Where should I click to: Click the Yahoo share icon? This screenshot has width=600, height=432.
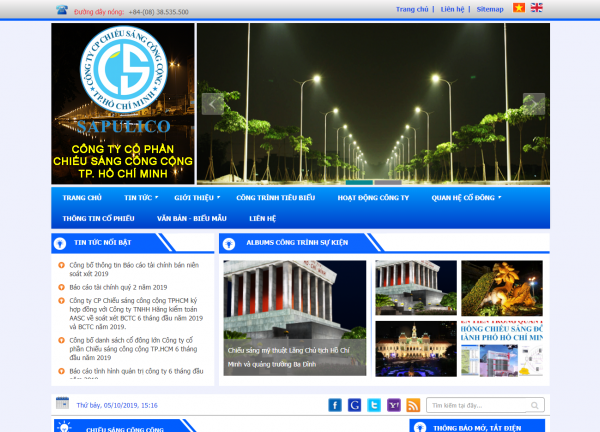coord(393,405)
